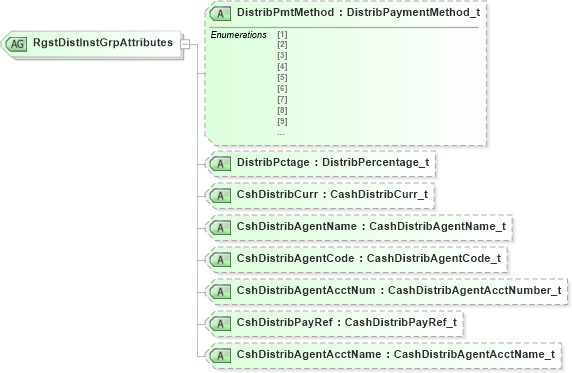
Task: Click the Enumerations label
Action: click(x=239, y=35)
